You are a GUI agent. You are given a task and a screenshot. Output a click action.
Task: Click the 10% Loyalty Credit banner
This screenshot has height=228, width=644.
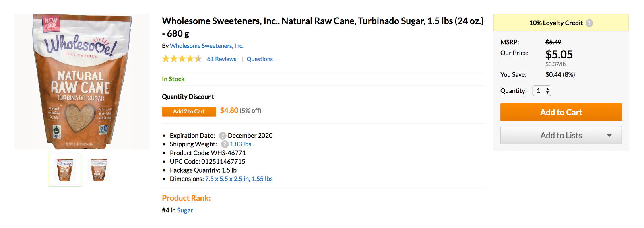click(561, 23)
